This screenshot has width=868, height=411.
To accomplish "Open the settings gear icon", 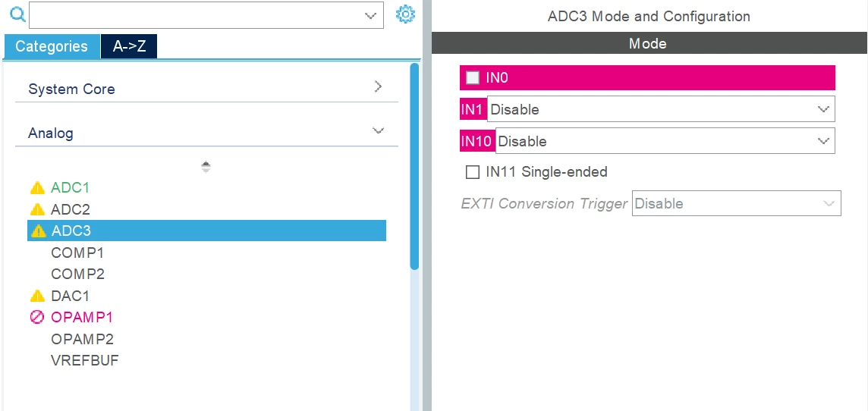I will [405, 14].
